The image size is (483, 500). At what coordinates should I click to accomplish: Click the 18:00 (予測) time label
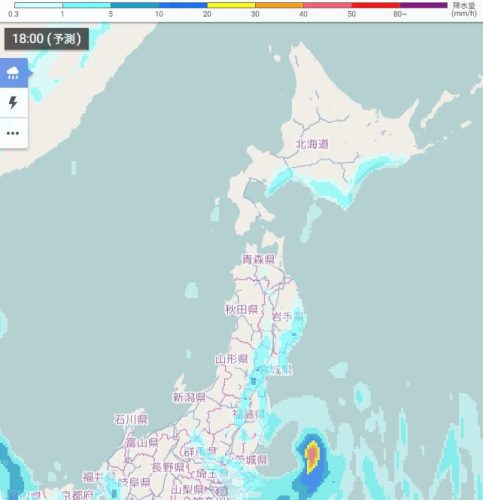pos(47,39)
